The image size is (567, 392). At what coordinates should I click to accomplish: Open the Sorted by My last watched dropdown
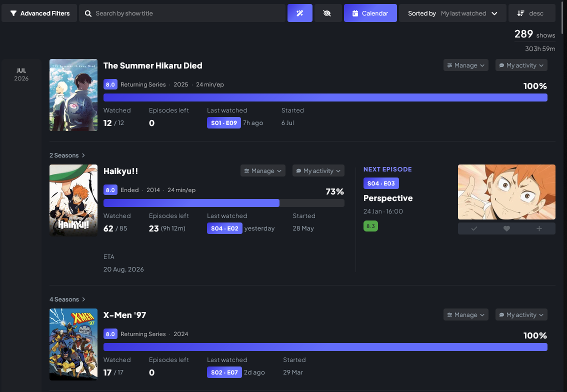(452, 13)
